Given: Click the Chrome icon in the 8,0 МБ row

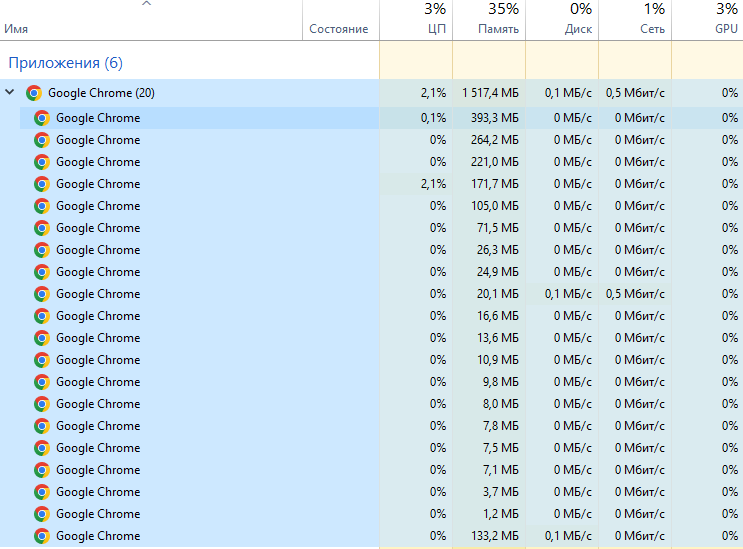Looking at the screenshot, I should pos(42,404).
